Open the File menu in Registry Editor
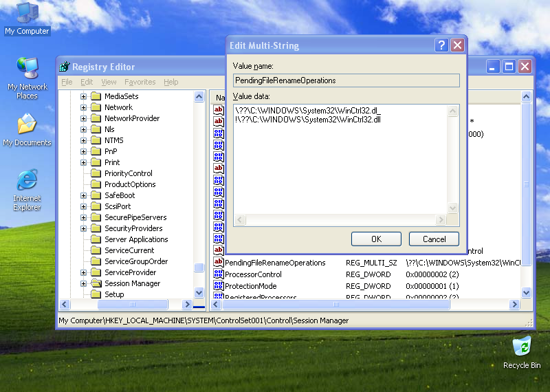 pyautogui.click(x=67, y=82)
